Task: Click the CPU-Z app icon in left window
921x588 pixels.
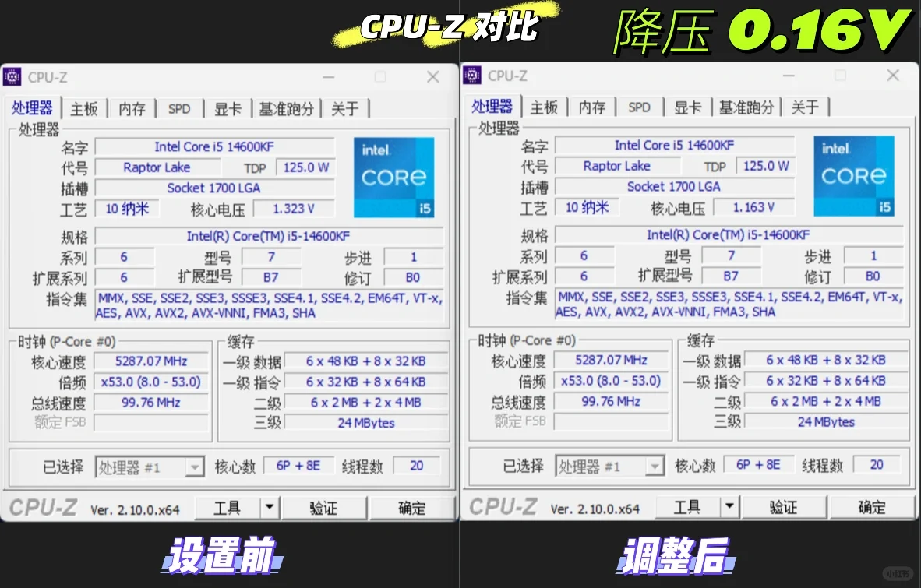Action: point(12,76)
